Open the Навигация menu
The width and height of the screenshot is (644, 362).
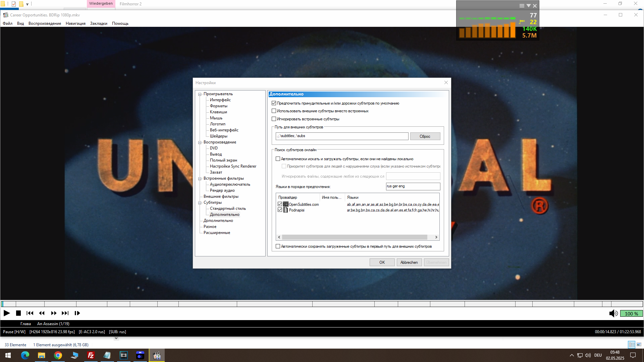75,23
